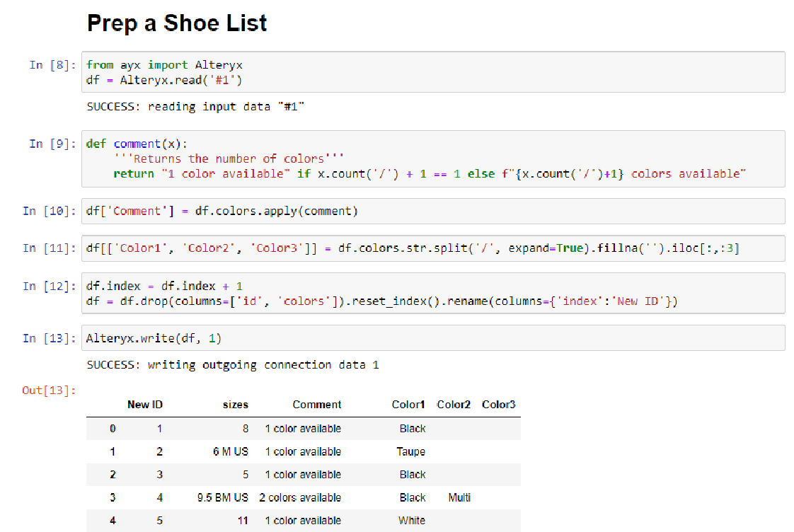794x532 pixels.
Task: Click the str.split Color columns cell
Action: 354,248
